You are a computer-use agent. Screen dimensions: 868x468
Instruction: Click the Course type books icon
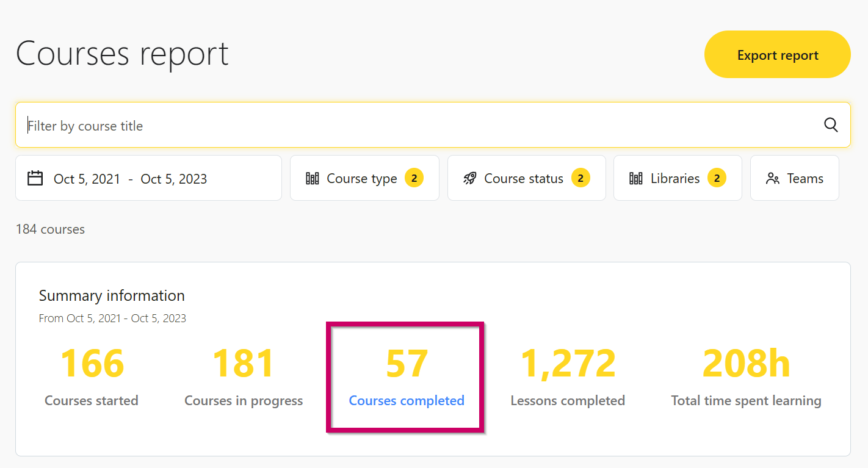point(313,179)
